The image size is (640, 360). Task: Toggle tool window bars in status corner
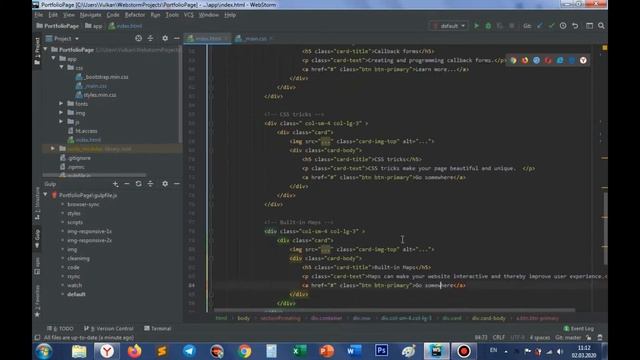coord(37,338)
